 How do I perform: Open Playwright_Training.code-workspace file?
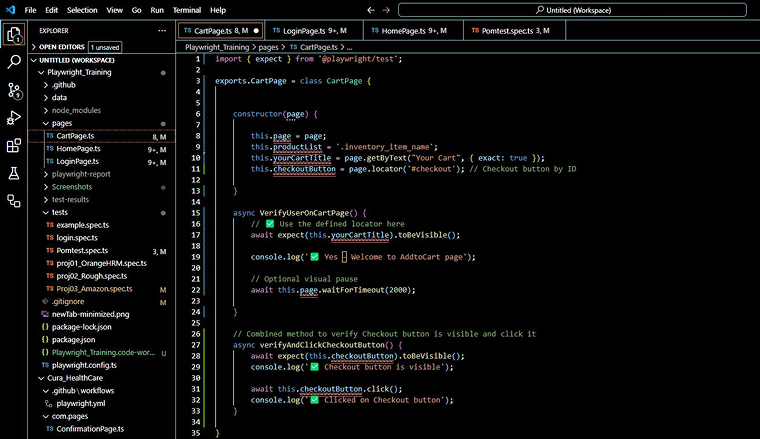pyautogui.click(x=101, y=352)
